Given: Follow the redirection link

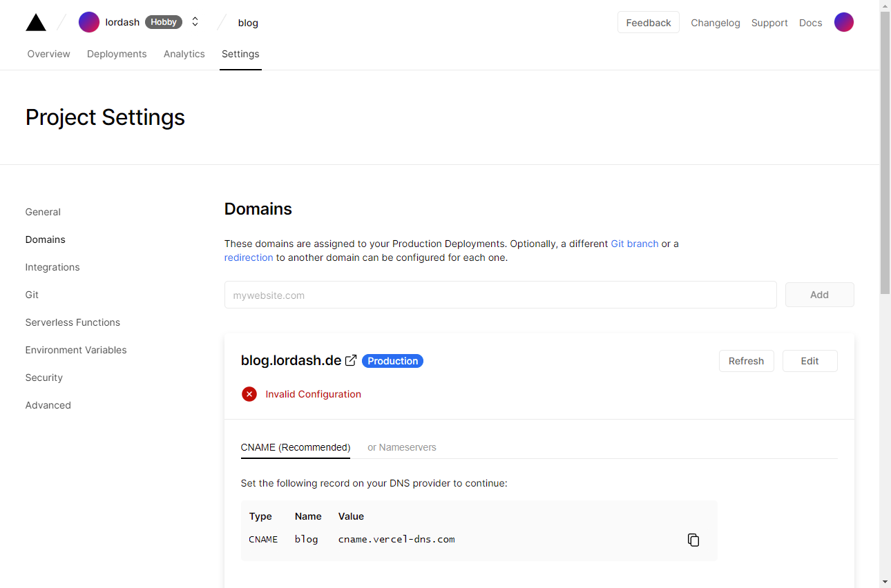Looking at the screenshot, I should (x=249, y=257).
